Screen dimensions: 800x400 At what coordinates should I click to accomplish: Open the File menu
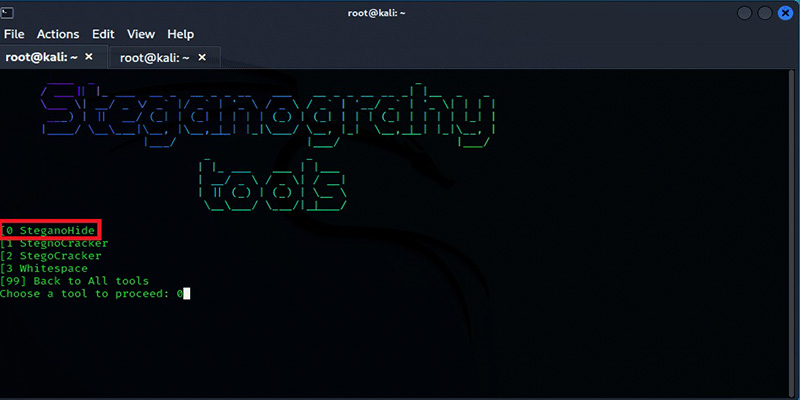point(14,34)
